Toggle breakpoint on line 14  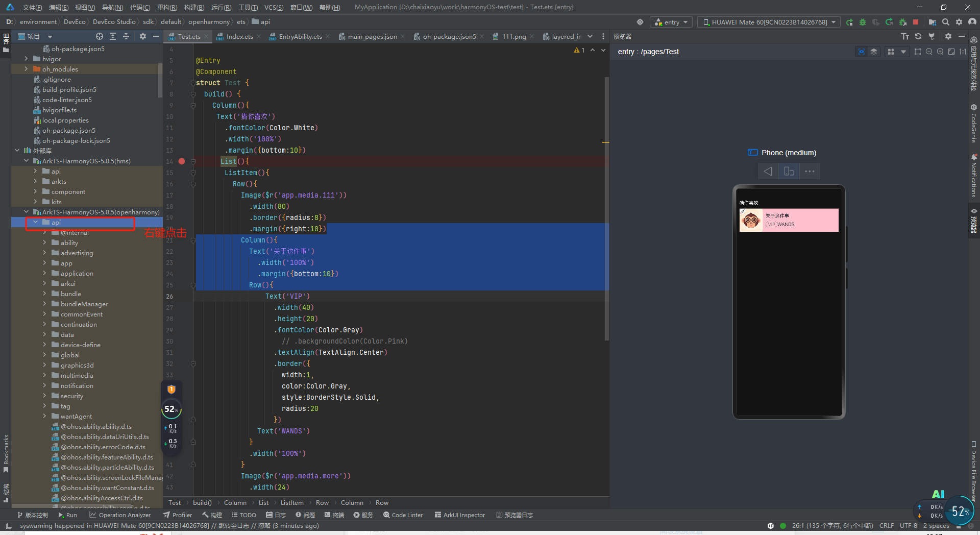[x=182, y=161]
